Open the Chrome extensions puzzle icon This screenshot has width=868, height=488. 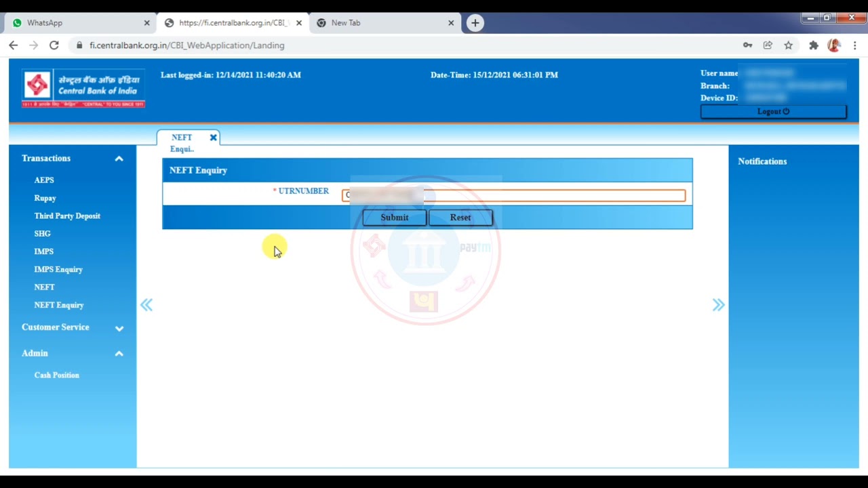click(814, 45)
